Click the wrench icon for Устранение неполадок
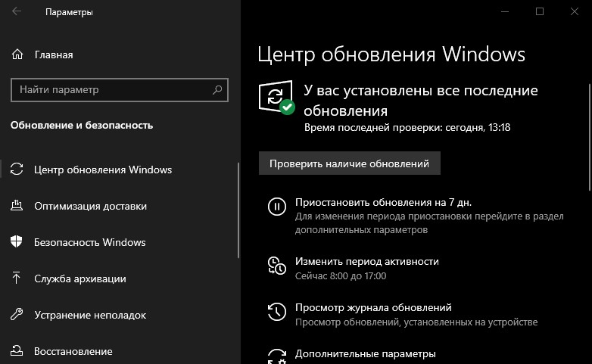The image size is (592, 364). coord(17,314)
